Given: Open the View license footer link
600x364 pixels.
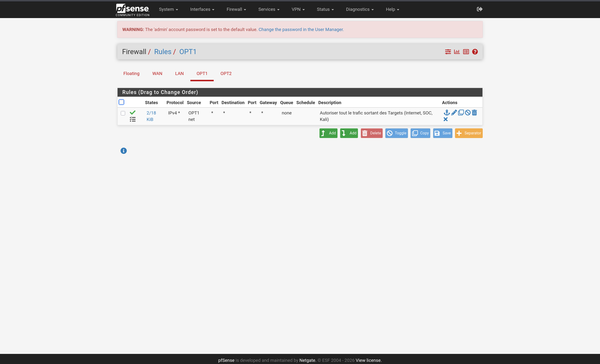Looking at the screenshot, I should tap(369, 360).
